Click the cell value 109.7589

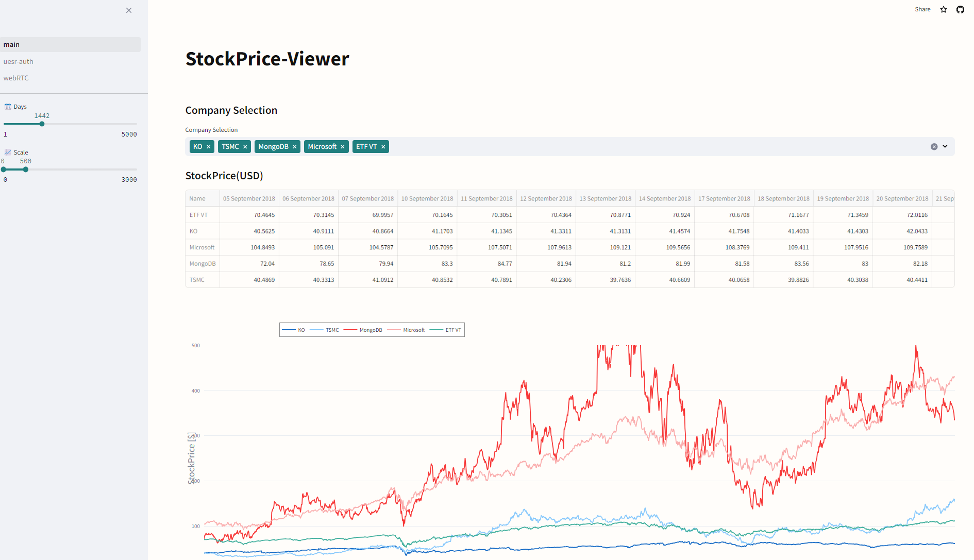[x=902, y=247]
